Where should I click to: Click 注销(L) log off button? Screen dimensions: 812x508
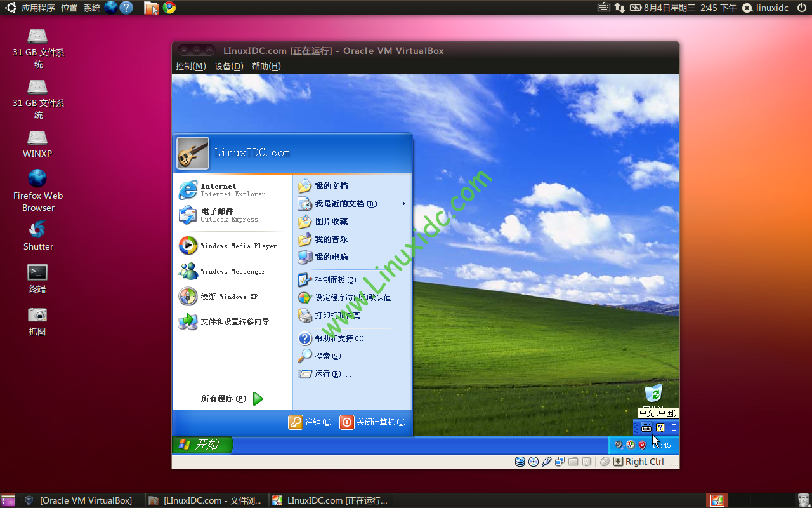tap(310, 422)
